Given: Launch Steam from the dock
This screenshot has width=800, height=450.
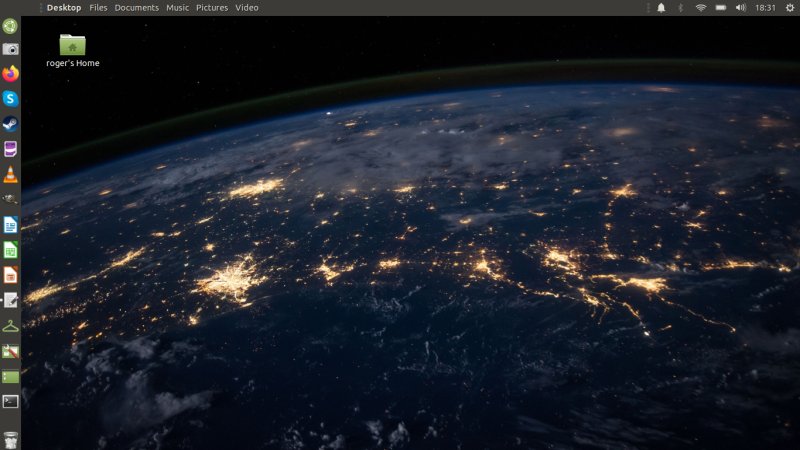Looking at the screenshot, I should 10,124.
